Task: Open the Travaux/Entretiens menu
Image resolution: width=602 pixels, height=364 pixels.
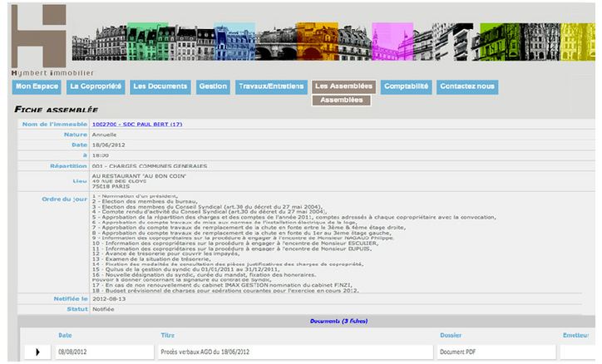Action: click(271, 86)
